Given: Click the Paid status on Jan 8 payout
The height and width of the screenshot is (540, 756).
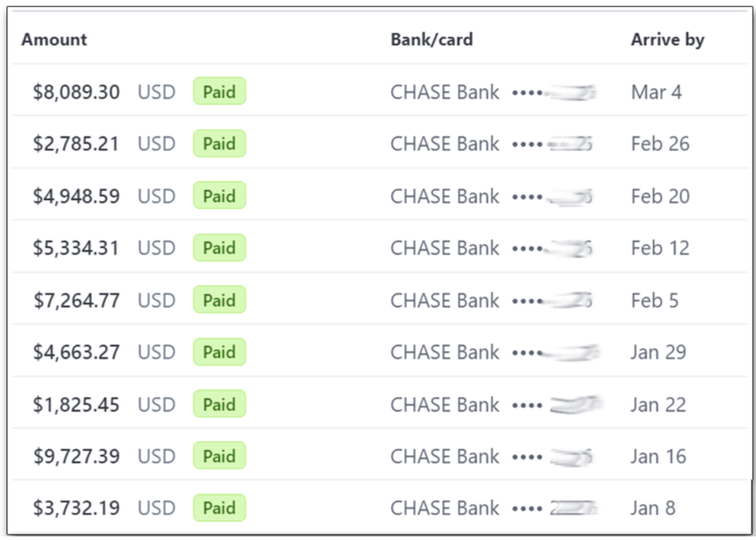Looking at the screenshot, I should 219,507.
